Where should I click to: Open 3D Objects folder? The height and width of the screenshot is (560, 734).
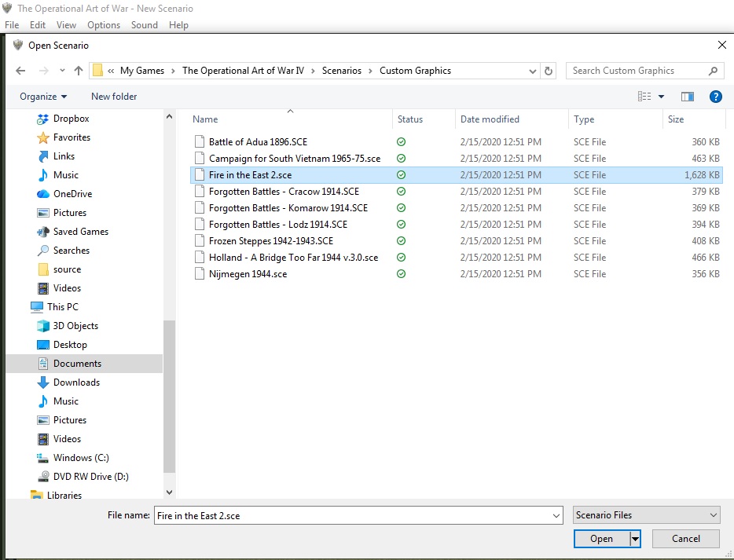(75, 326)
